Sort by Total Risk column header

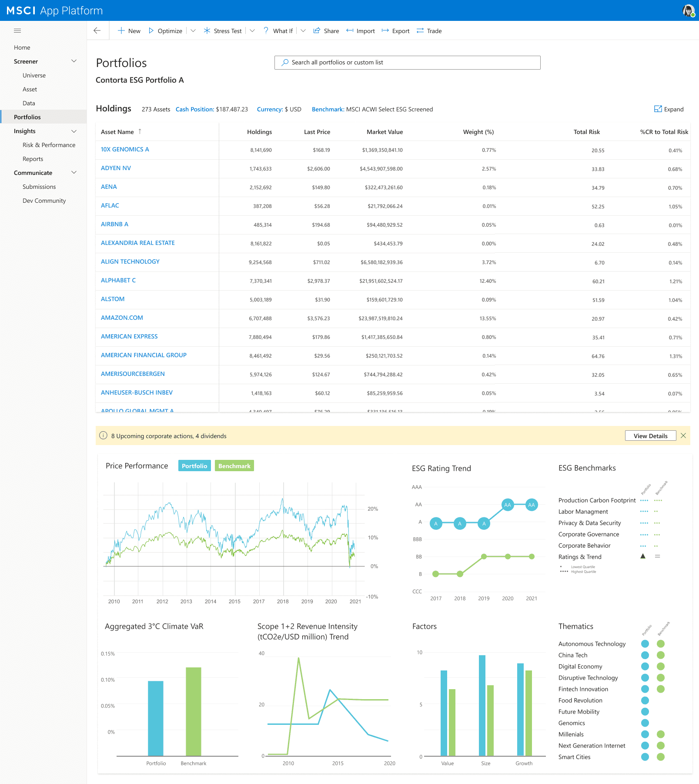click(586, 132)
